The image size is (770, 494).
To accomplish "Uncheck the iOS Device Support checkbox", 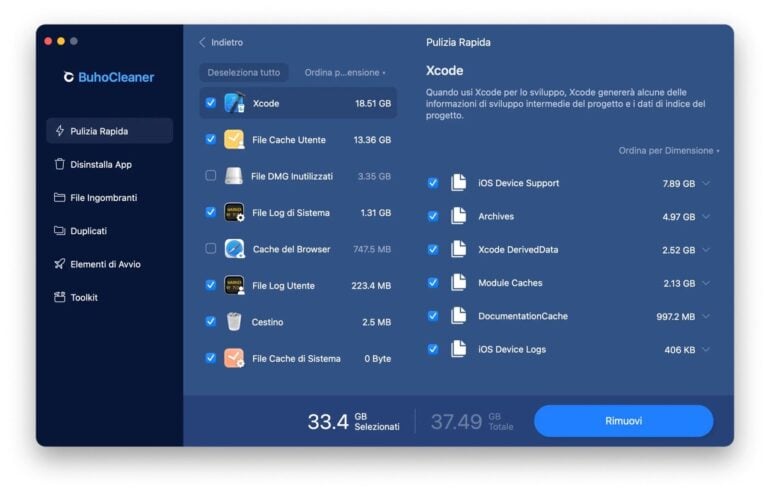I will coord(433,183).
